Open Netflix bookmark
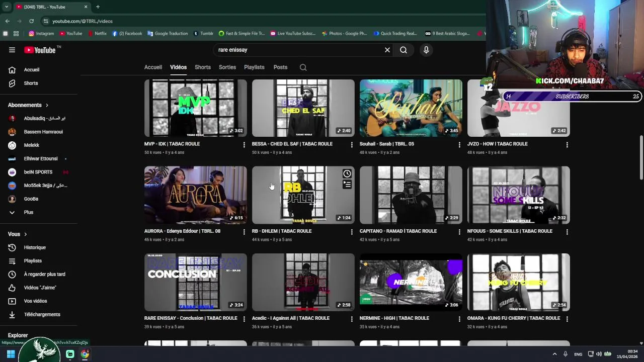This screenshot has width=644, height=362. [97, 34]
